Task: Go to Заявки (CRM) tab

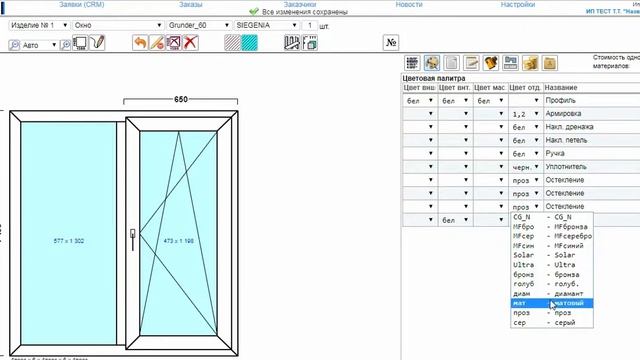Action: click(82, 4)
